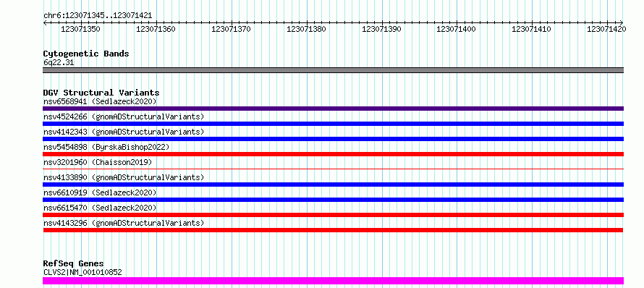Click the red nsv4143296 variant bar

[x=333, y=230]
